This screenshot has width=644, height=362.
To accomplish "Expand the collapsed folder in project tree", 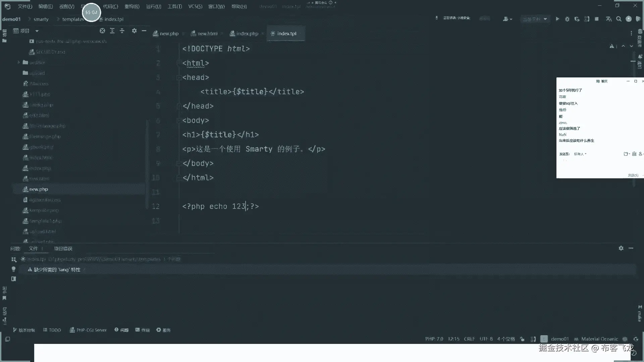I will click(x=19, y=62).
